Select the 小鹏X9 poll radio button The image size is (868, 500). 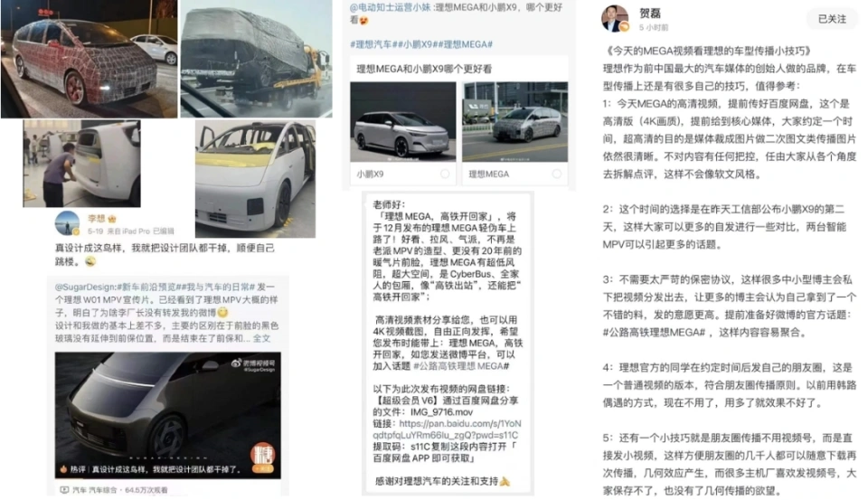click(x=445, y=174)
